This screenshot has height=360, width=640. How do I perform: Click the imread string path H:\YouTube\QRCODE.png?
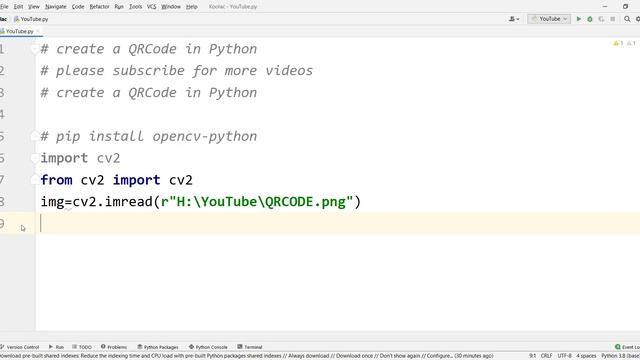click(261, 202)
